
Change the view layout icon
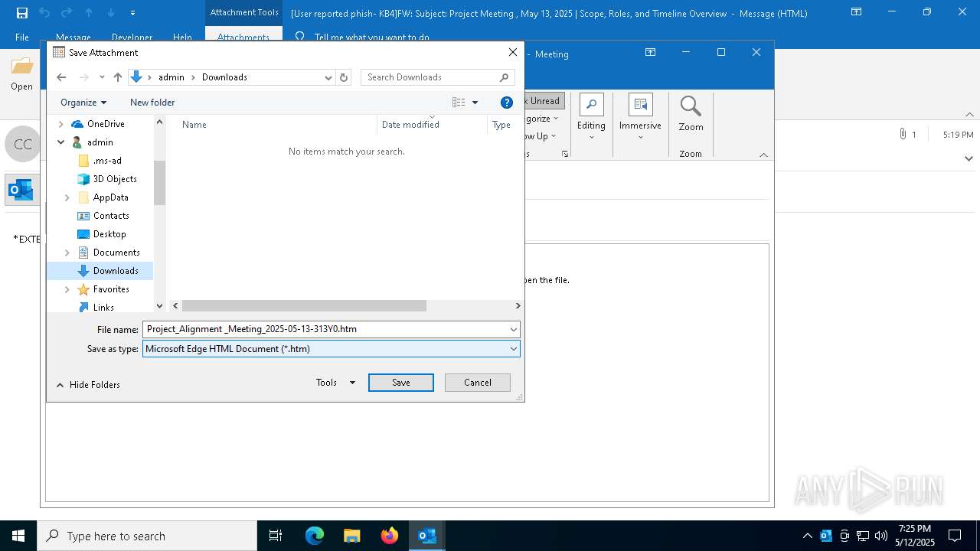[459, 103]
